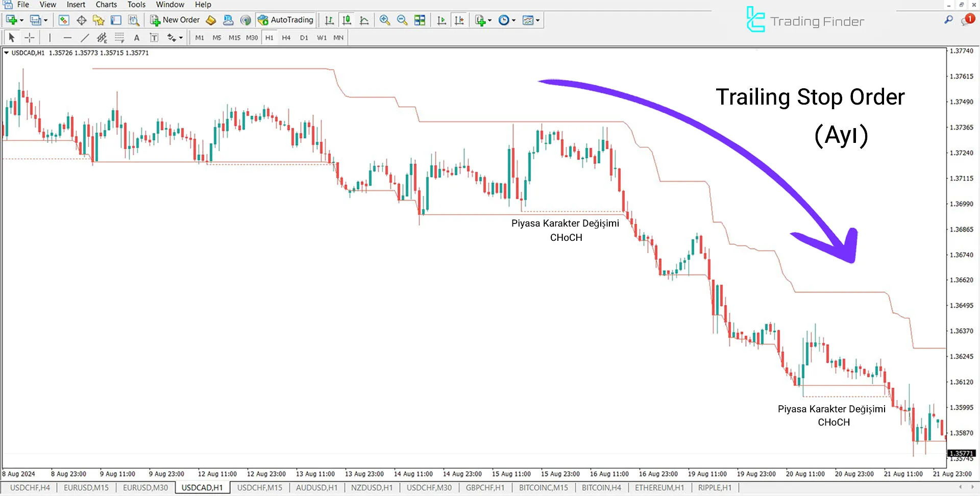Switch to bar chart display
This screenshot has height=496, width=980.
329,20
